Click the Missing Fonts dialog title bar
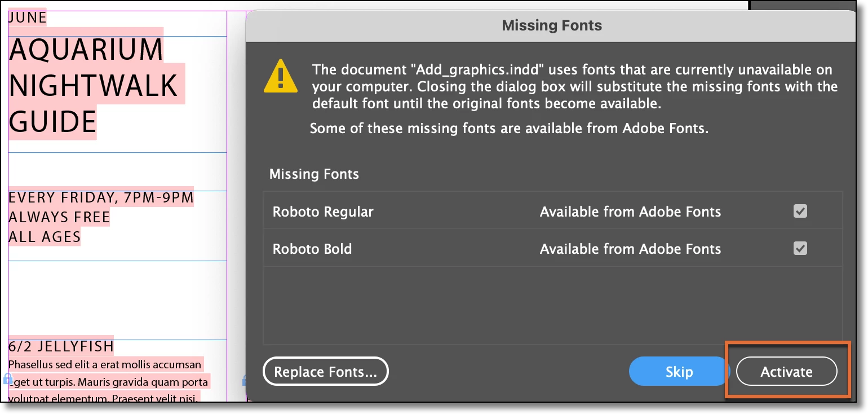Viewport: 868px width, 414px height. click(x=551, y=25)
